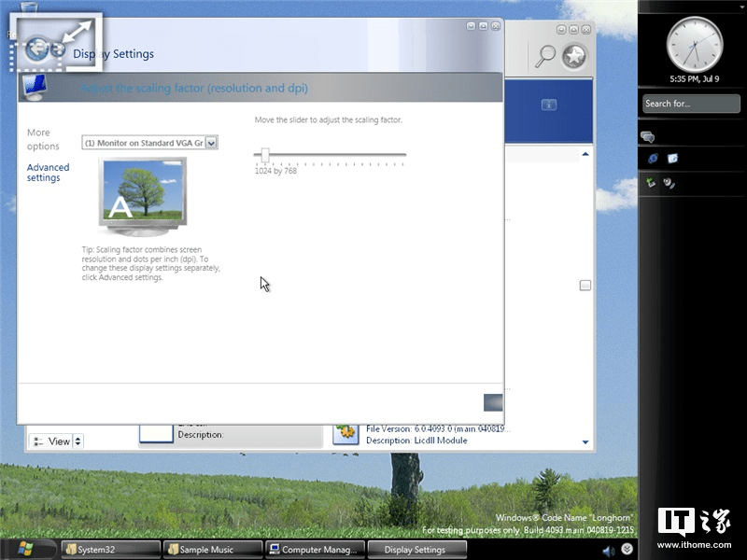Click the speaker volume icon in the taskbar
The width and height of the screenshot is (747, 560).
(x=608, y=549)
